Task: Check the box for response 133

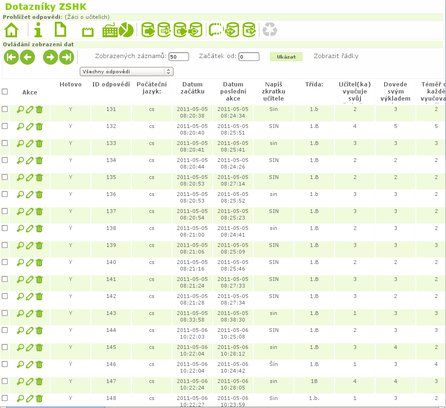Action: 5,143
